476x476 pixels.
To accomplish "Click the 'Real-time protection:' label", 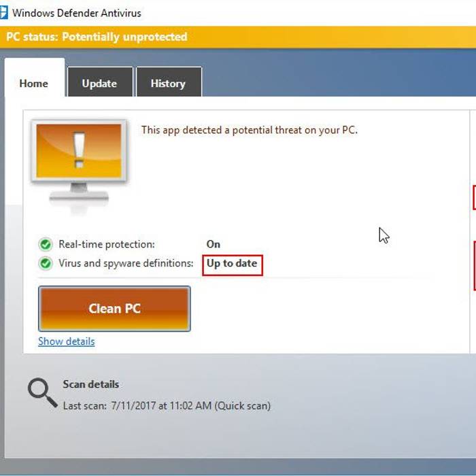I will (x=107, y=244).
